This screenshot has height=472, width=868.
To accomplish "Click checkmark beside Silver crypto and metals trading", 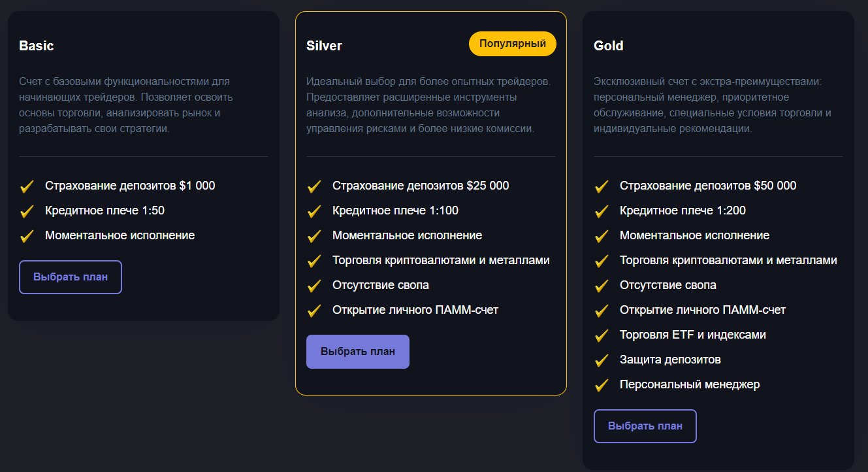I will [x=314, y=261].
